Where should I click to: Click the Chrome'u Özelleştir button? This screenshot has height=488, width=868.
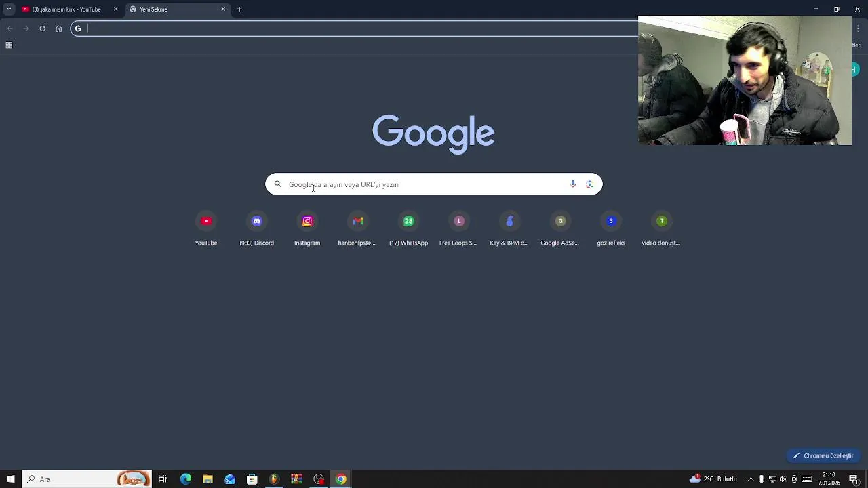pos(823,455)
